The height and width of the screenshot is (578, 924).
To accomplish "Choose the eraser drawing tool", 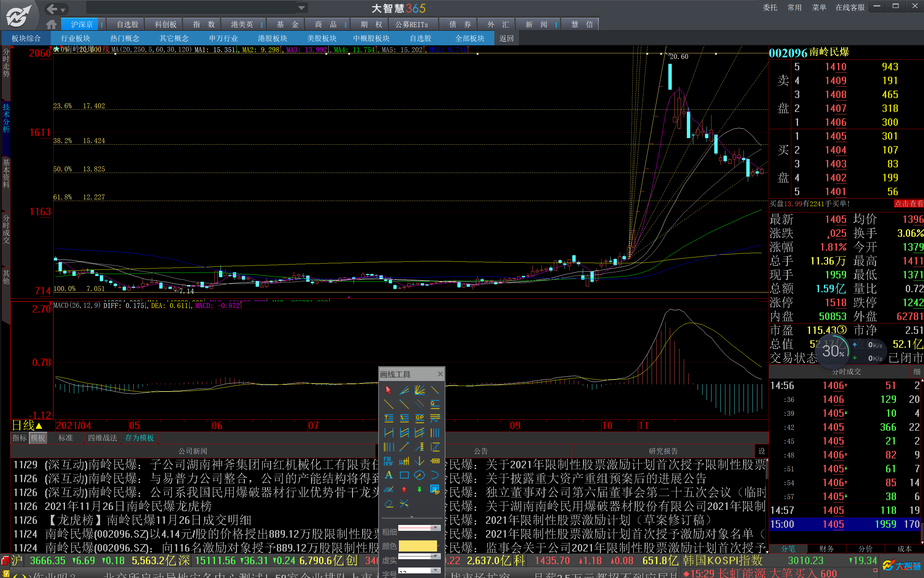I will coord(388,504).
